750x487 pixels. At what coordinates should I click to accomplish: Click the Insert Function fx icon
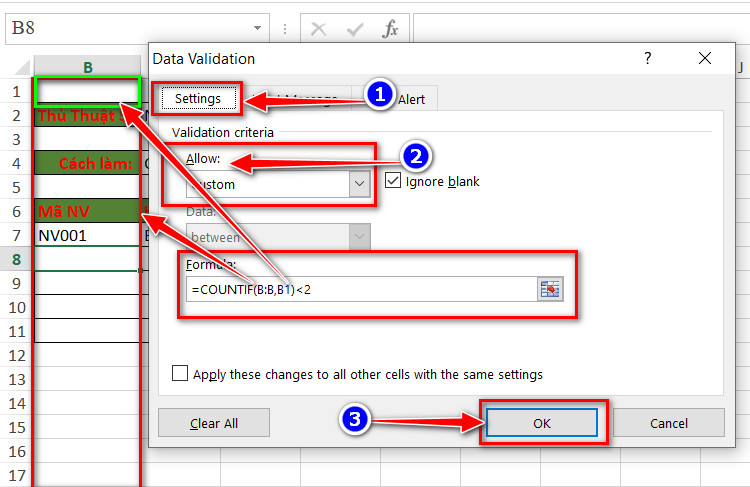click(390, 29)
